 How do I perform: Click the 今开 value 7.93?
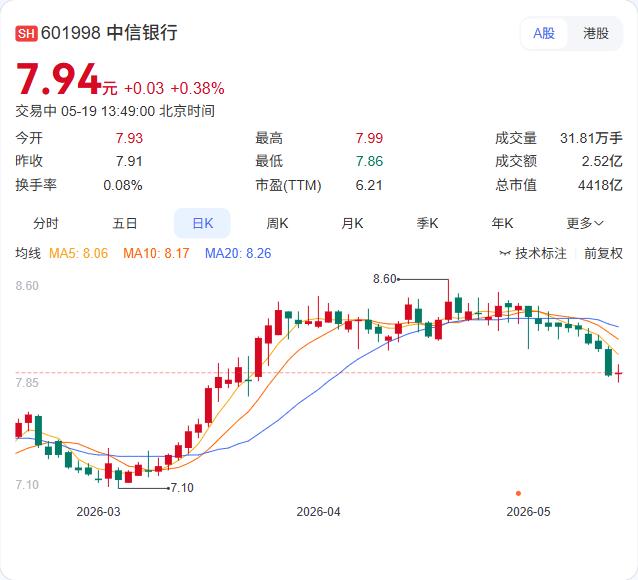[x=129, y=138]
